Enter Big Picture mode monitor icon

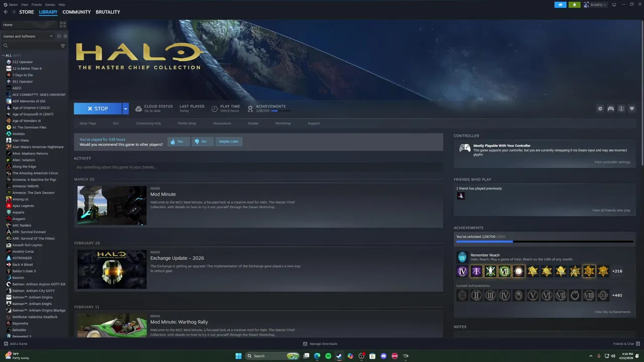pyautogui.click(x=614, y=5)
